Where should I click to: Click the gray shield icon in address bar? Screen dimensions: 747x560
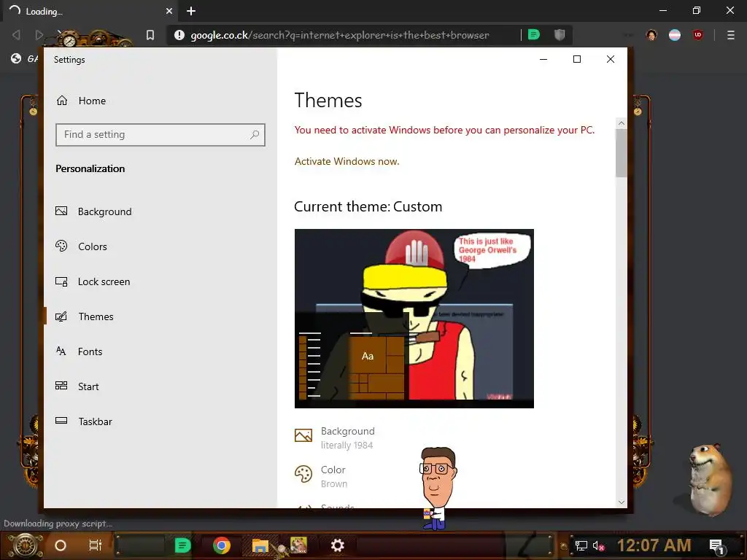(560, 35)
